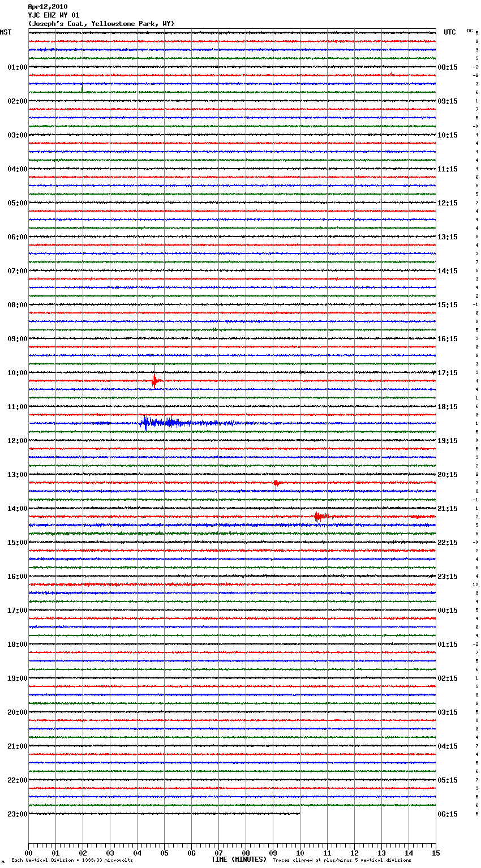This screenshot has width=481, height=868.
Task: Click the YJC EHZ WY 01 station code
Action: 54,15
